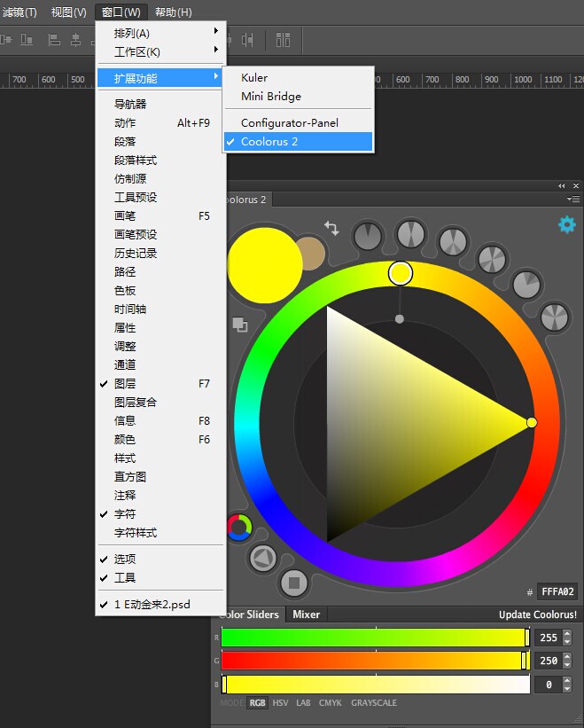Select HSV slider mode

click(x=280, y=702)
